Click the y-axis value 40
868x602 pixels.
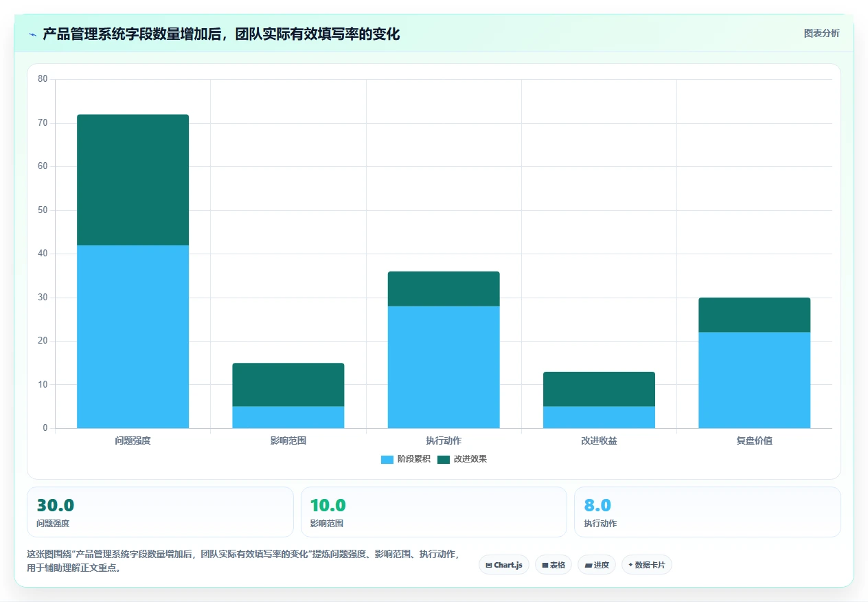point(43,254)
